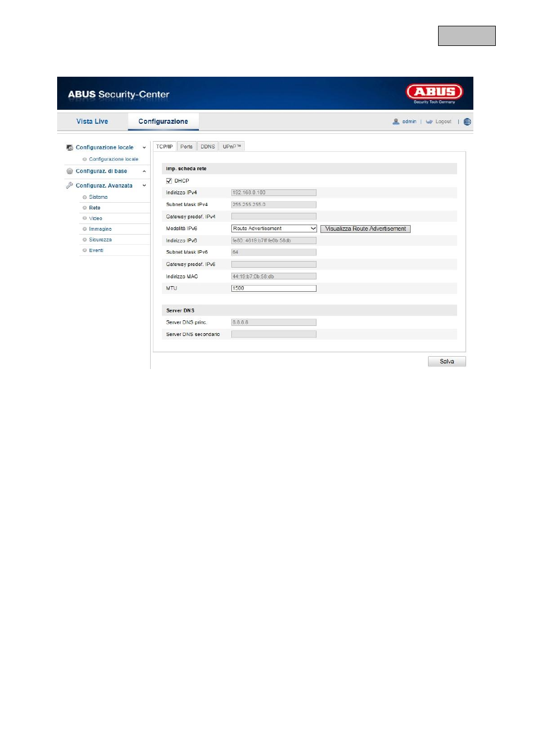Uncheck the DHCP checkbox
535x756 pixels.
click(x=169, y=181)
